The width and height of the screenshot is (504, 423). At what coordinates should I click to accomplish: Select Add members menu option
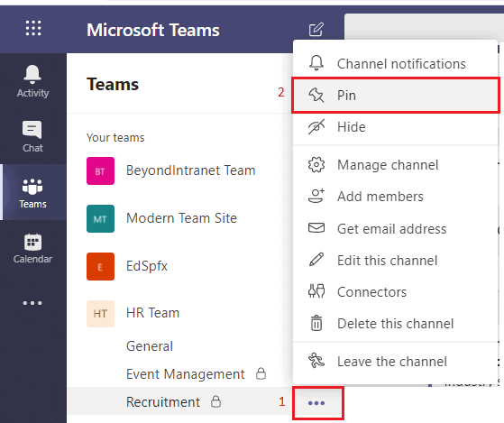[396, 197]
